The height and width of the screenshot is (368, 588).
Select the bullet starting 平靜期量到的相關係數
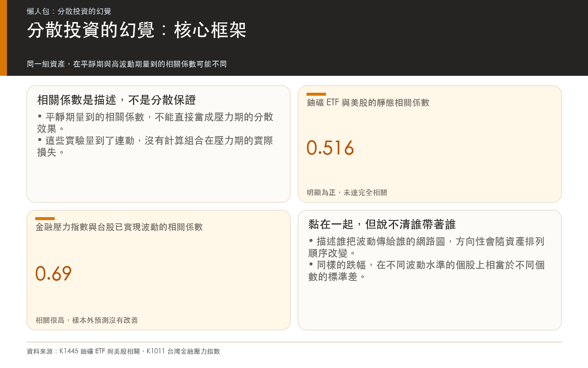click(x=155, y=123)
